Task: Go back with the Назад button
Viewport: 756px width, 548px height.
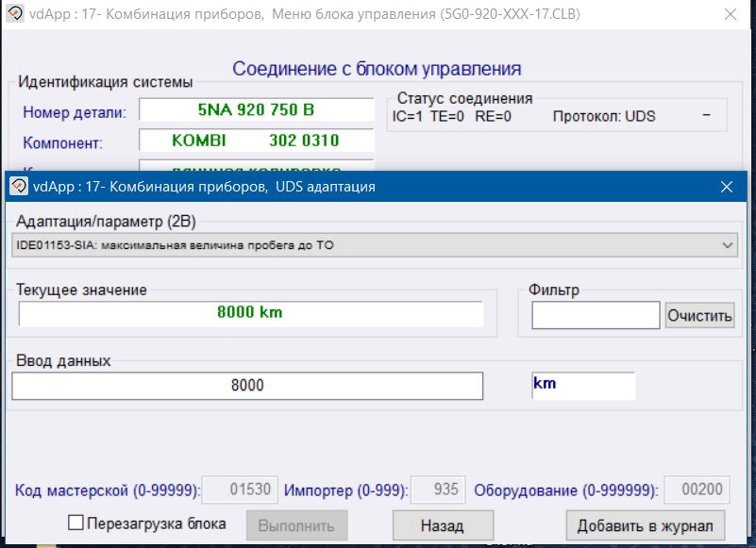Action: (x=443, y=525)
